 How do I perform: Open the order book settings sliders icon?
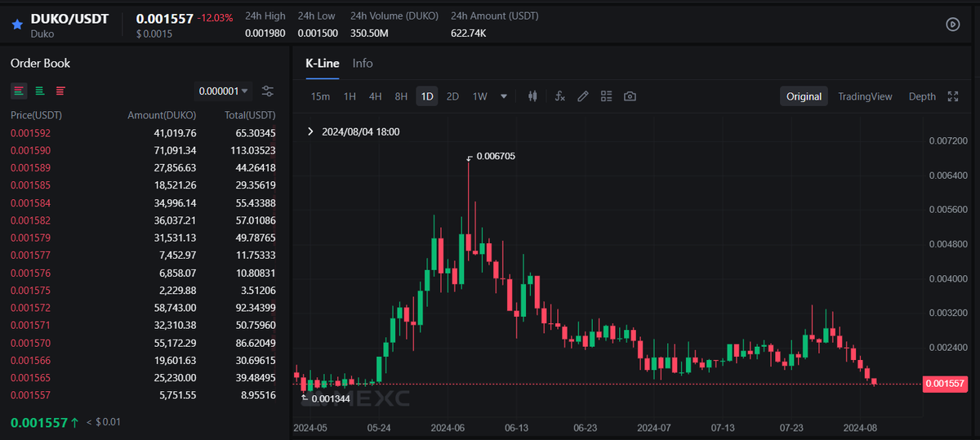[268, 91]
